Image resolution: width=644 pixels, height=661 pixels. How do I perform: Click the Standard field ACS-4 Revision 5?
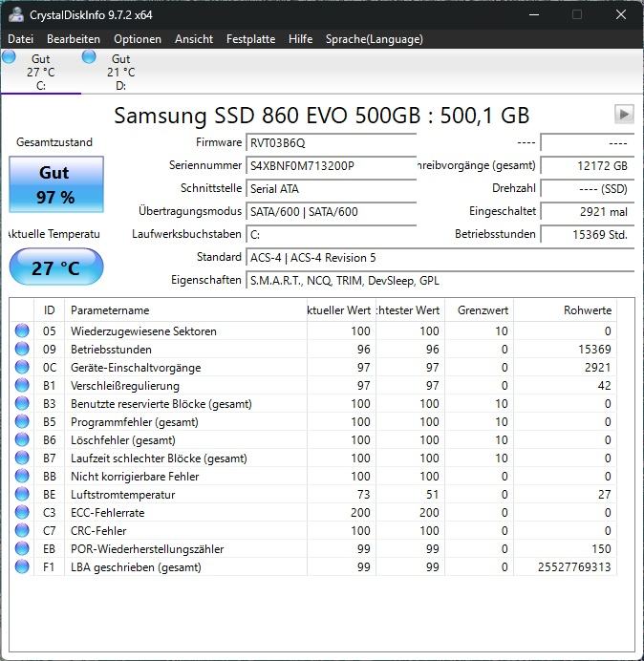click(x=440, y=258)
